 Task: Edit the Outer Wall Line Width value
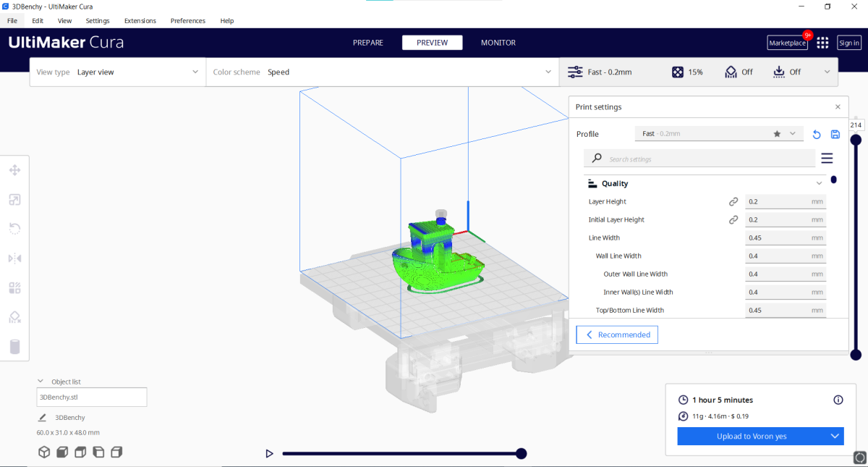[x=786, y=274]
